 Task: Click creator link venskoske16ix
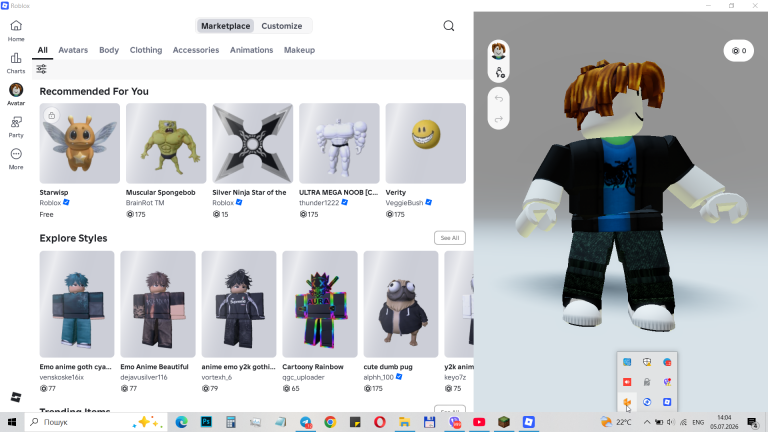(x=62, y=377)
